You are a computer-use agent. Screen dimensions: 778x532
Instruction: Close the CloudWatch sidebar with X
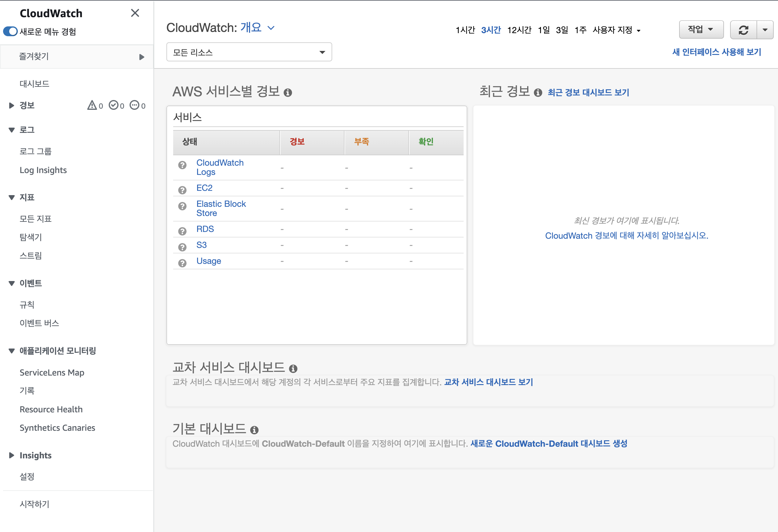[x=135, y=13]
